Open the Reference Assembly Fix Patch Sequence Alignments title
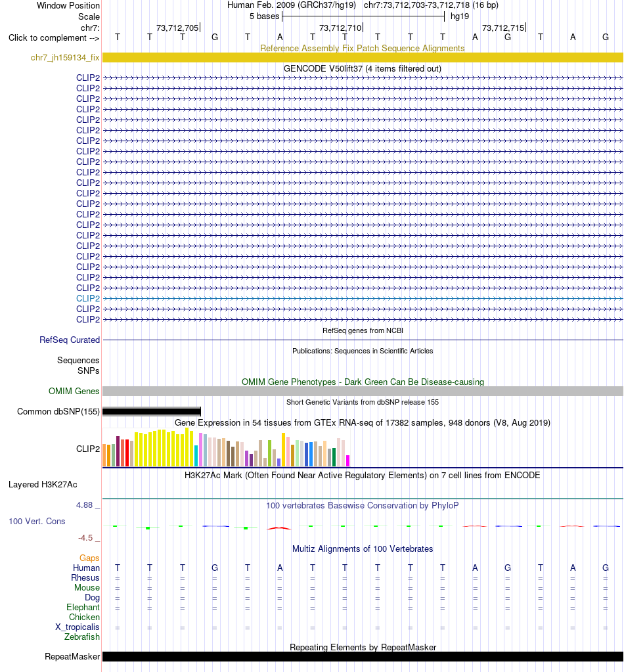The width and height of the screenshot is (624, 672). point(362,48)
